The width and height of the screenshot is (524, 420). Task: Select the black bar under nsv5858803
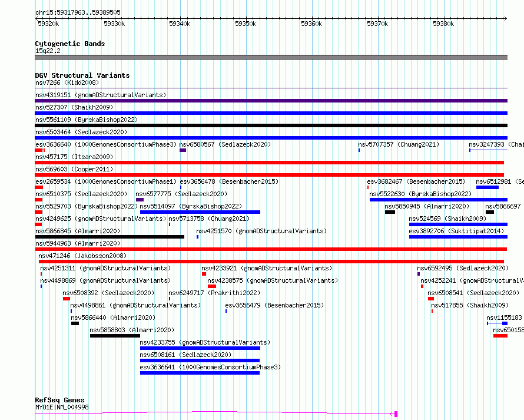[115, 336]
